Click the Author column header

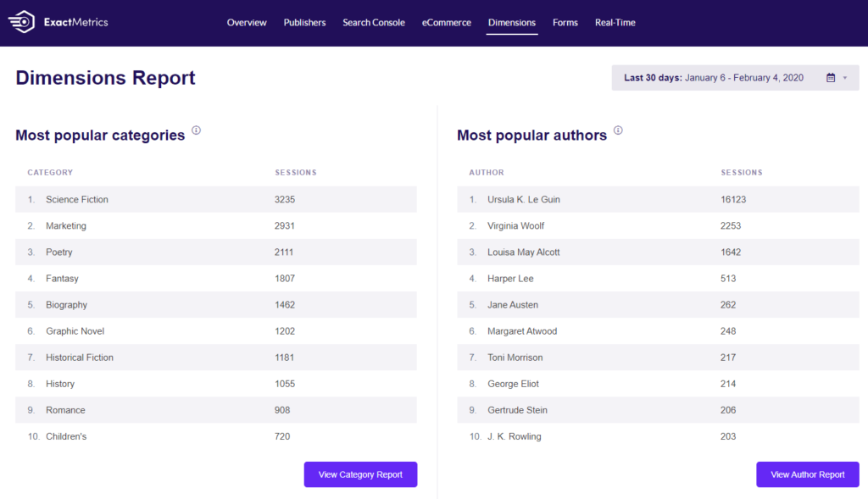pyautogui.click(x=487, y=173)
